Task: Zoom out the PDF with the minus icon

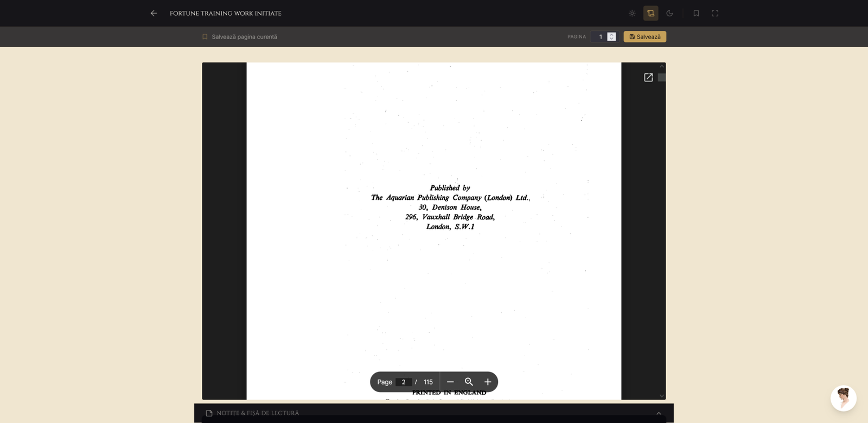Action: (x=450, y=382)
